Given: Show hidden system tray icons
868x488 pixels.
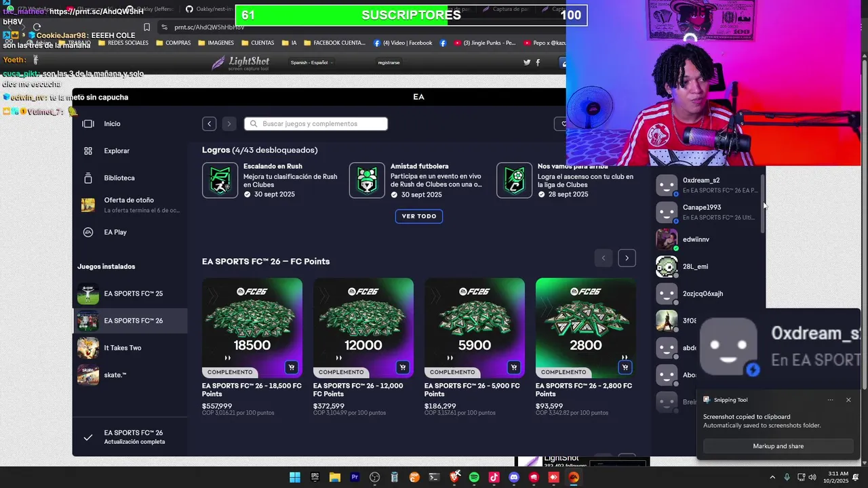Looking at the screenshot, I should 772,477.
